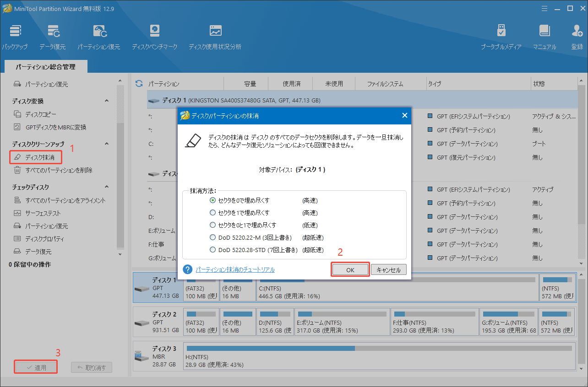Click the refresh icon beside パーティション header

pos(139,84)
